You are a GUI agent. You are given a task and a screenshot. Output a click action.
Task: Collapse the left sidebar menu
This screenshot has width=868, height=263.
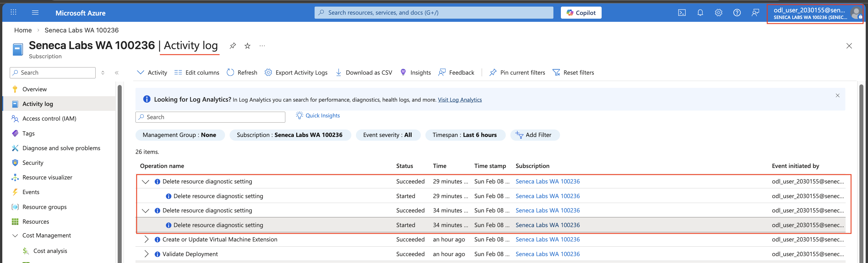(x=117, y=72)
